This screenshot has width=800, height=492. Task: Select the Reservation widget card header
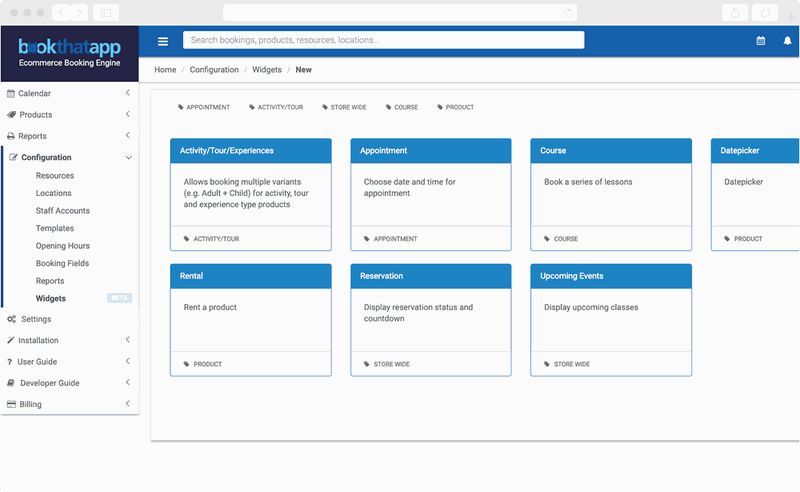tap(431, 276)
